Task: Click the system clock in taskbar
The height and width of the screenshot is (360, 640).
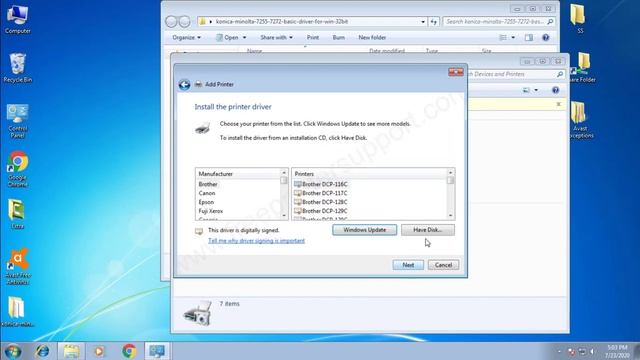Action: [617, 351]
